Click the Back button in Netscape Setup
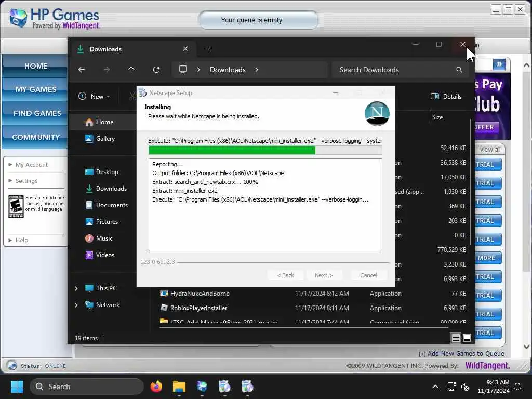532x399 pixels. click(285, 275)
